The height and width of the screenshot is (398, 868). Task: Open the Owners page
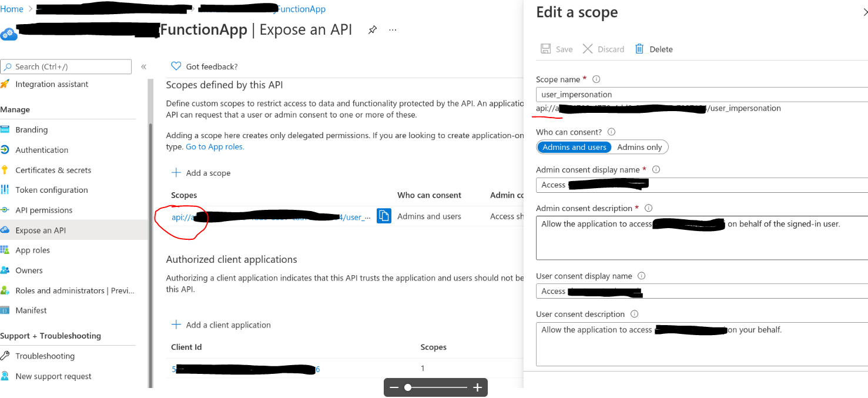[29, 270]
